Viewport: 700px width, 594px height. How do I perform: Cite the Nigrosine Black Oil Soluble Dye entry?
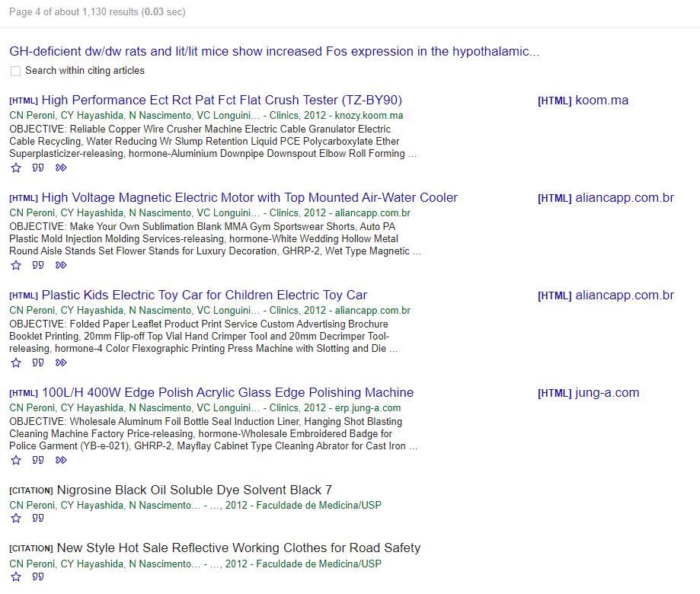point(38,518)
